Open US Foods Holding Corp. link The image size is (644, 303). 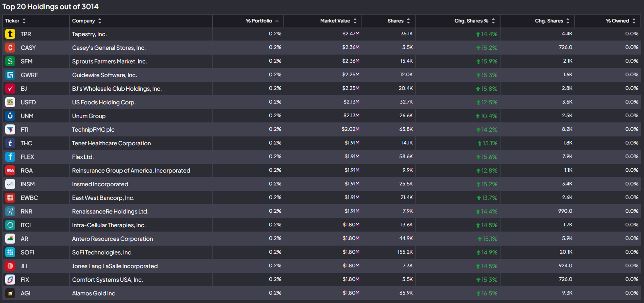[104, 102]
